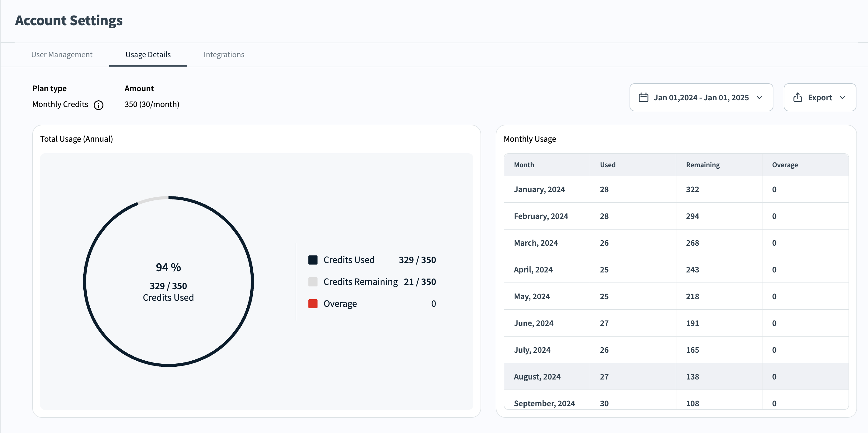
Task: Click the Month column header
Action: (524, 165)
